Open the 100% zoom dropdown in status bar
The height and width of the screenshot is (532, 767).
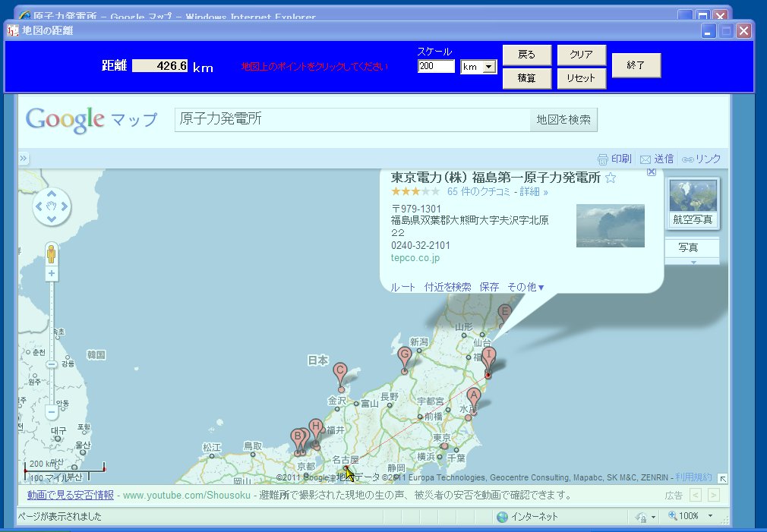click(710, 516)
